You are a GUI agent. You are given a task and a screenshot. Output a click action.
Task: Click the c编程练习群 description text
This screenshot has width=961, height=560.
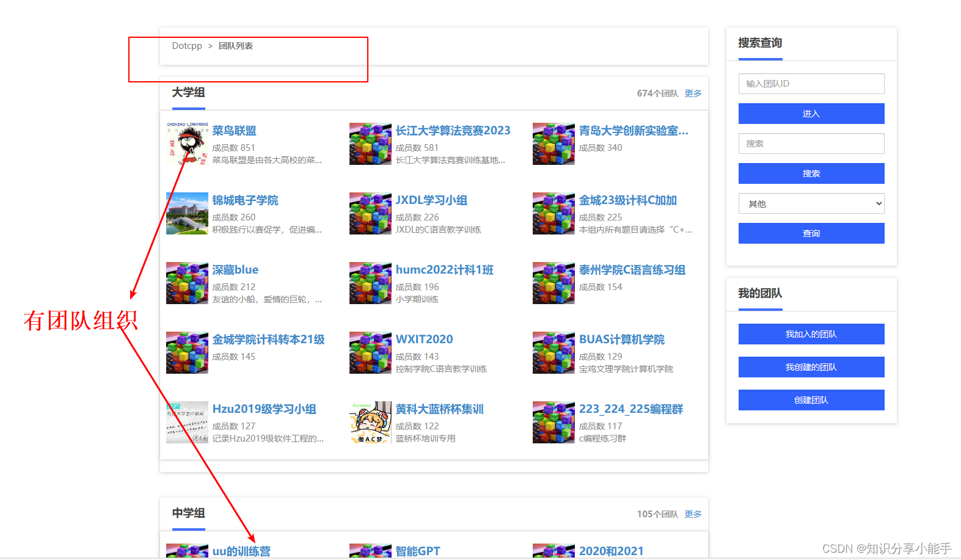point(602,438)
